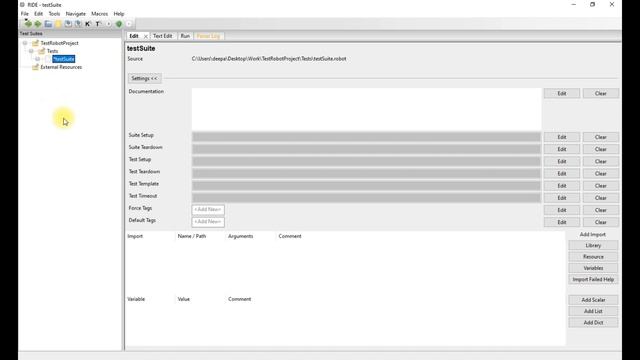Collapse the TestRobotProject tree node

(x=25, y=43)
